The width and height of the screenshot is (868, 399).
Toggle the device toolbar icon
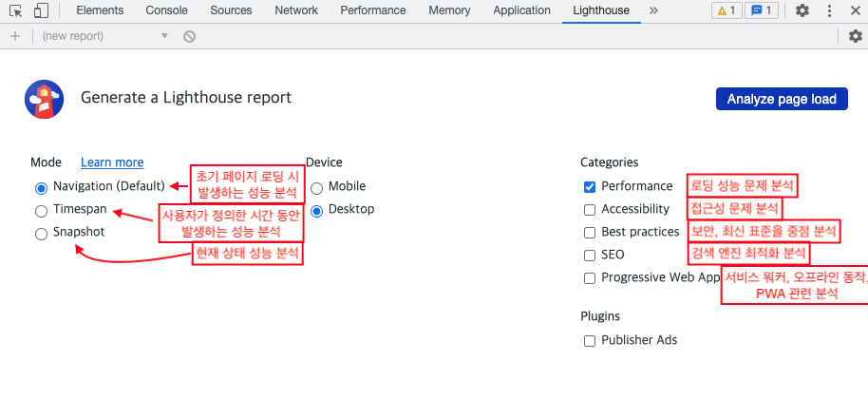41,10
